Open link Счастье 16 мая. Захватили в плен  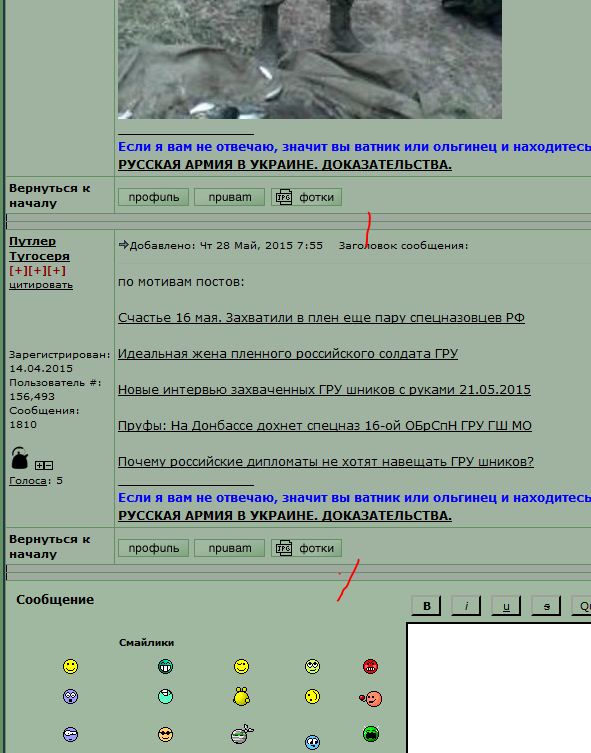(321, 317)
